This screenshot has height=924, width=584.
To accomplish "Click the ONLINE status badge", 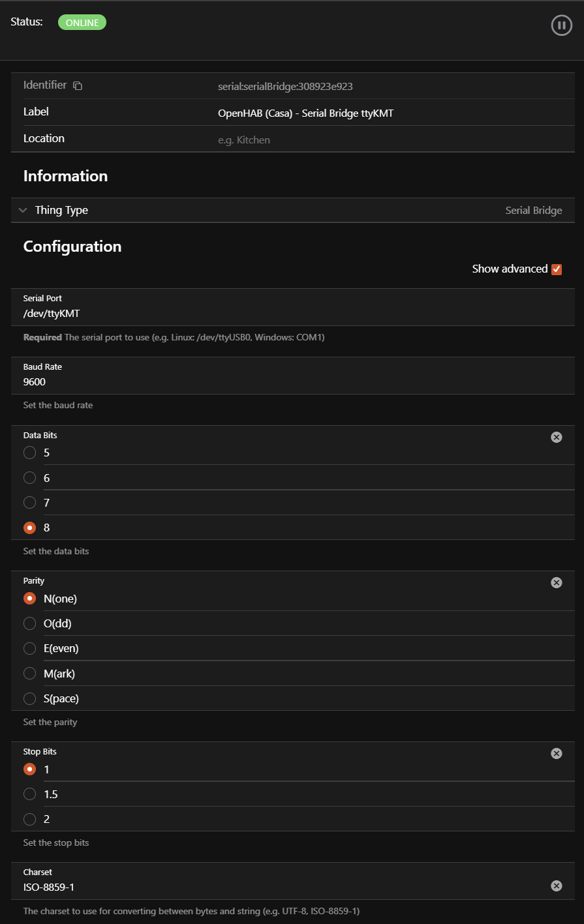I will coord(82,23).
